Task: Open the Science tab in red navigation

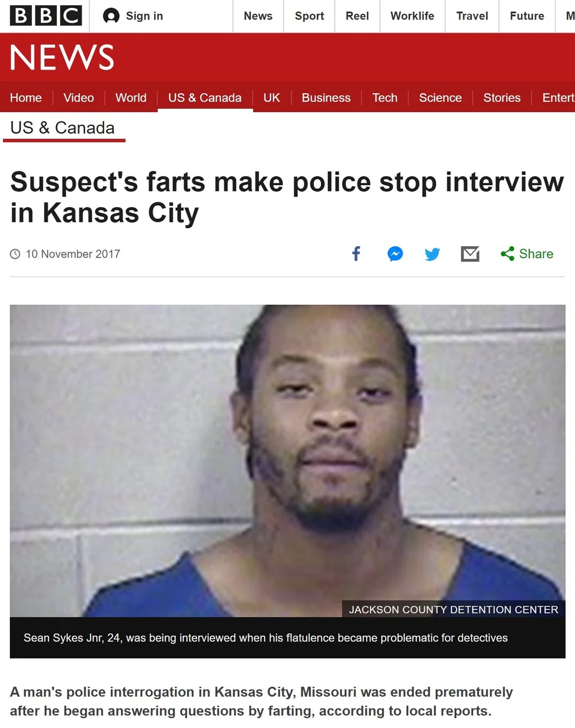Action: coord(440,98)
